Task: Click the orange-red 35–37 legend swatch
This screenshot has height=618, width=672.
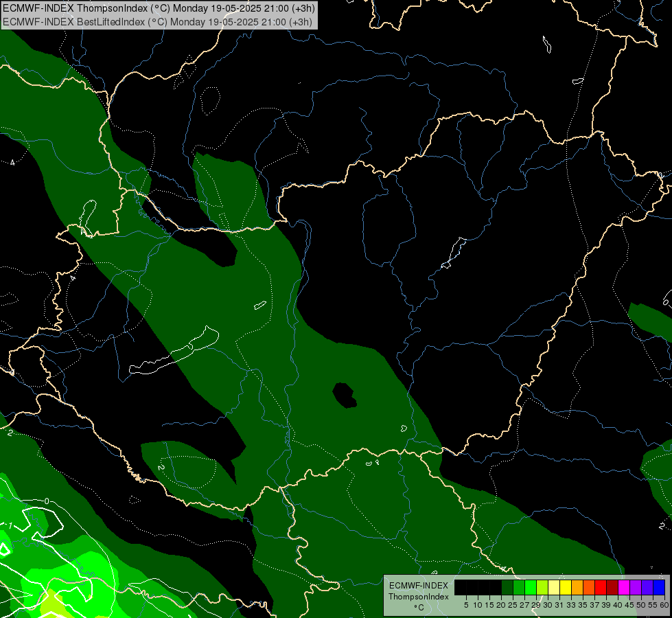Action: pyautogui.click(x=589, y=587)
